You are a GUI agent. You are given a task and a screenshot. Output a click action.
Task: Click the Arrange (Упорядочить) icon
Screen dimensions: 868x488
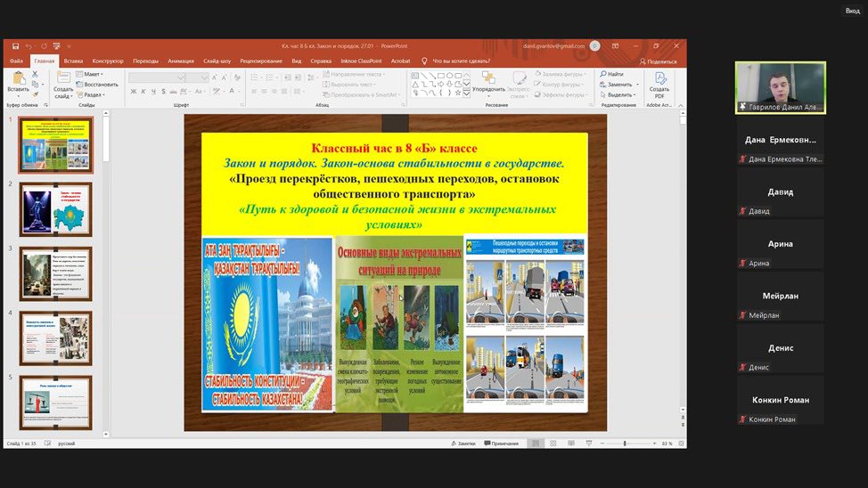[487, 82]
